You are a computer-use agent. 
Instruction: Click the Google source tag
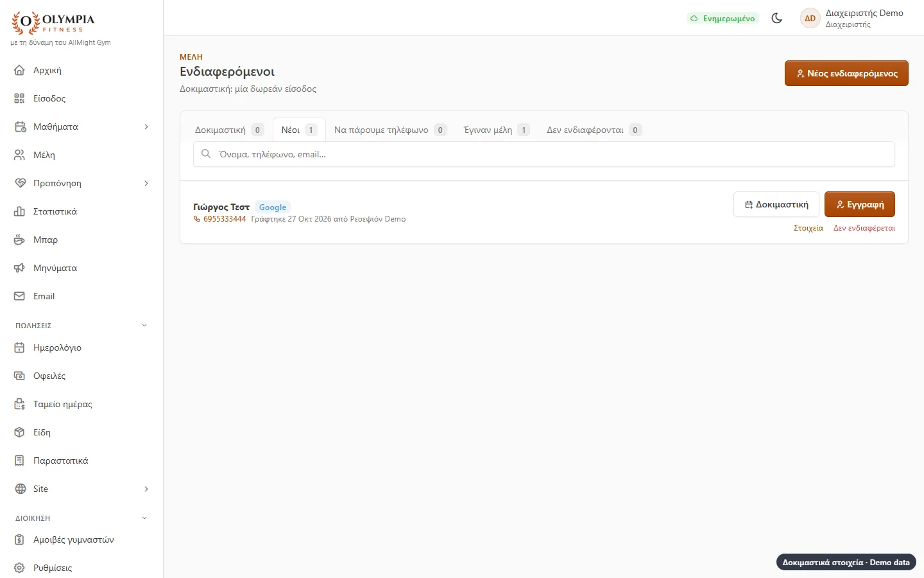tap(273, 207)
